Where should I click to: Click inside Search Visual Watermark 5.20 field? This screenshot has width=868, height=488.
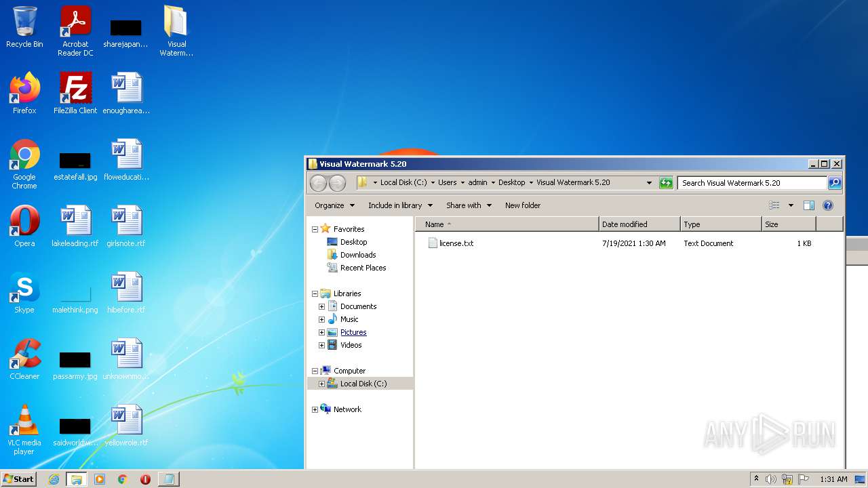[752, 183]
